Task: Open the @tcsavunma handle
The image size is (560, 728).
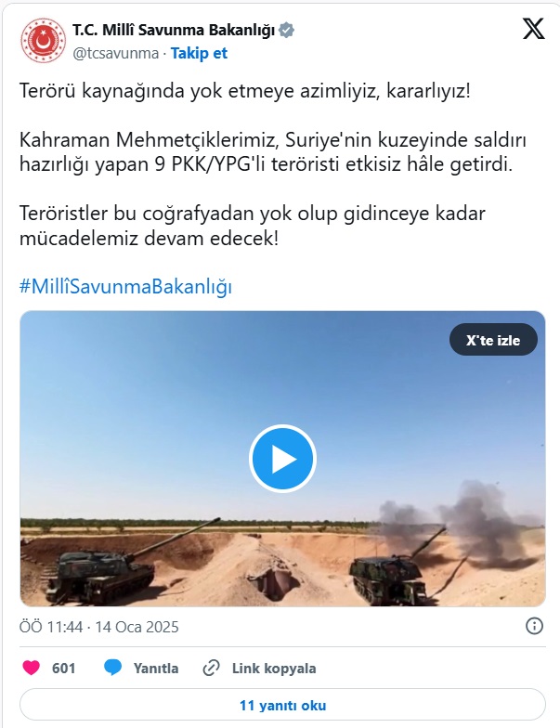Action: point(115,53)
